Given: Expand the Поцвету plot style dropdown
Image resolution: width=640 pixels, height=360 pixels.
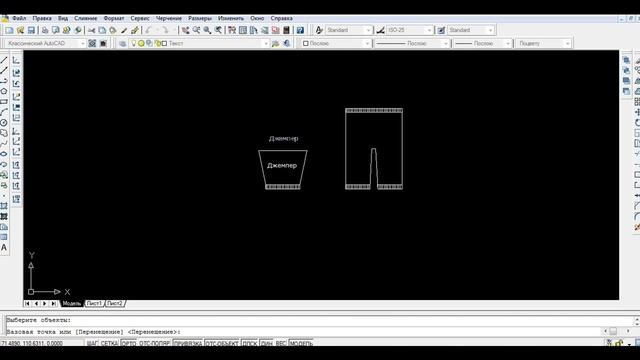Looking at the screenshot, I should coord(567,43).
